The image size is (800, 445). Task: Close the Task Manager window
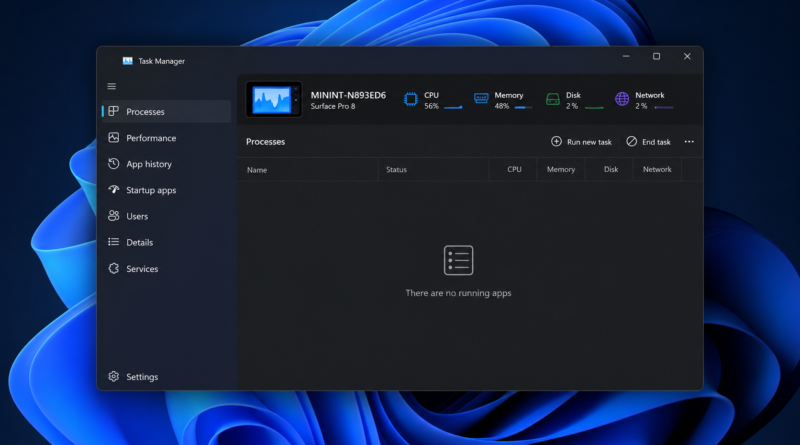687,56
